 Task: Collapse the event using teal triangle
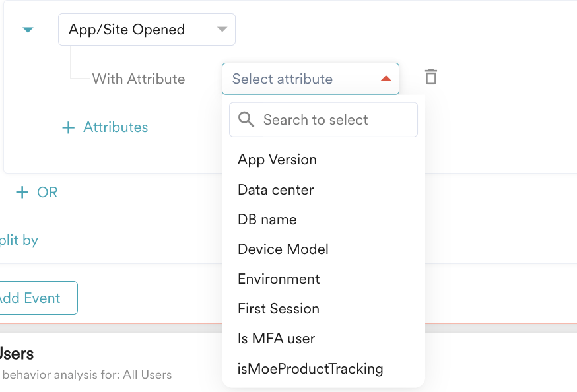point(28,30)
